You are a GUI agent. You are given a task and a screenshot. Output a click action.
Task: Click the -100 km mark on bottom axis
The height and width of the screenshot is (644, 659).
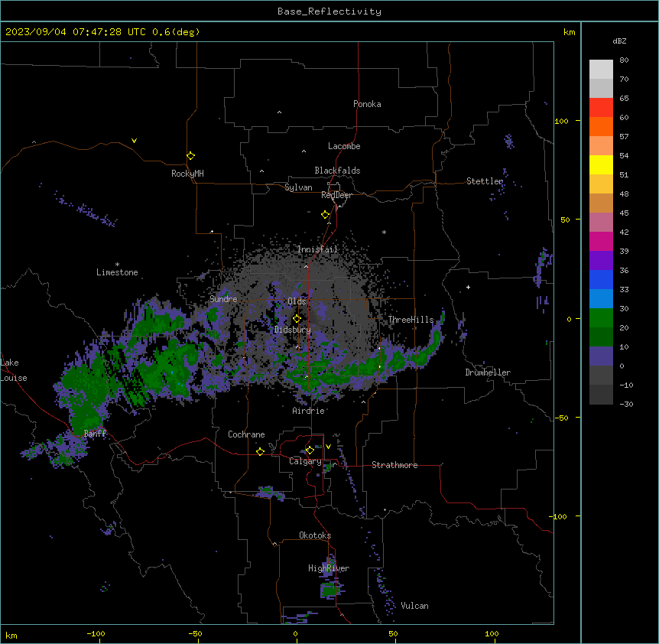pyautogui.click(x=96, y=633)
